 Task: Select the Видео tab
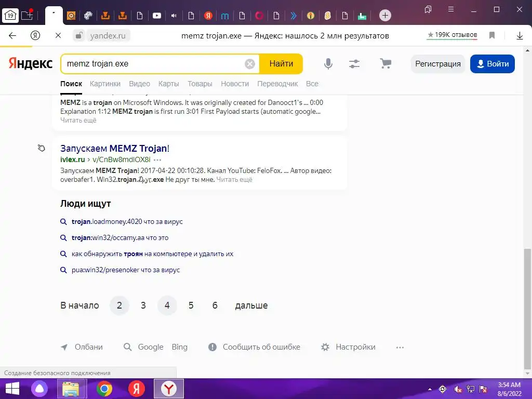coord(139,84)
